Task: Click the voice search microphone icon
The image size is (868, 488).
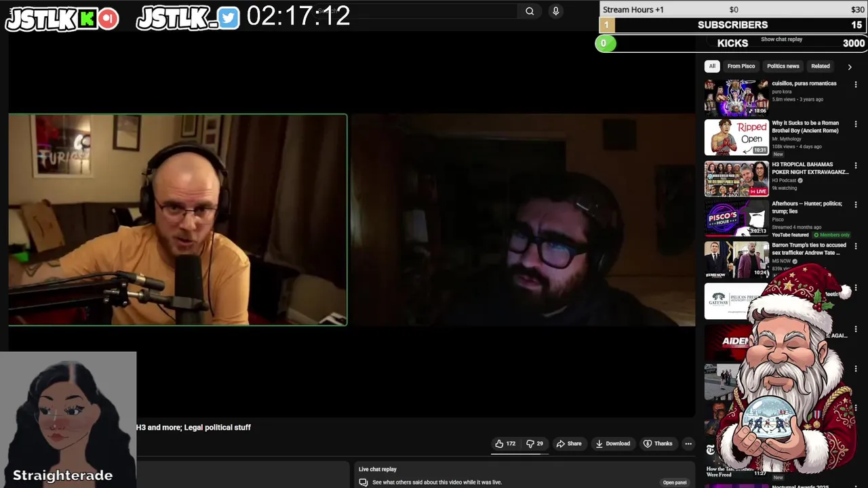Action: 555,11
